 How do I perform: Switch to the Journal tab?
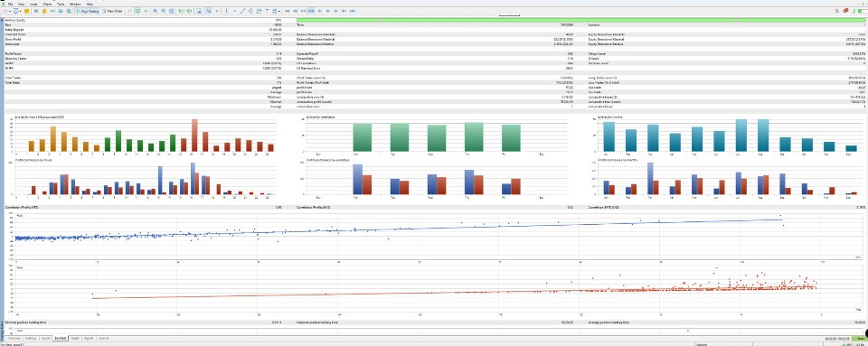103,338
